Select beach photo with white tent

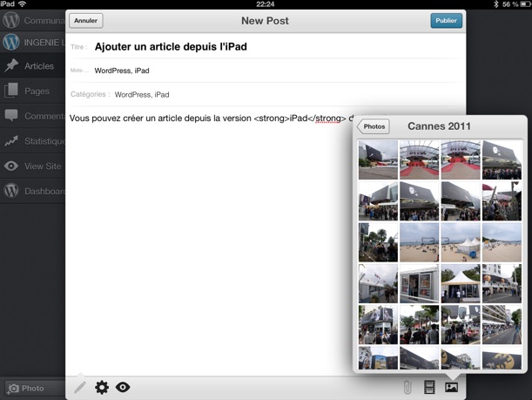[461, 242]
